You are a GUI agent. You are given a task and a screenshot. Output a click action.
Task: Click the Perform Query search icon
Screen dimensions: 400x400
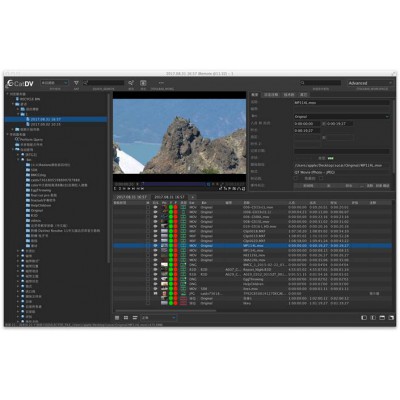17,139
